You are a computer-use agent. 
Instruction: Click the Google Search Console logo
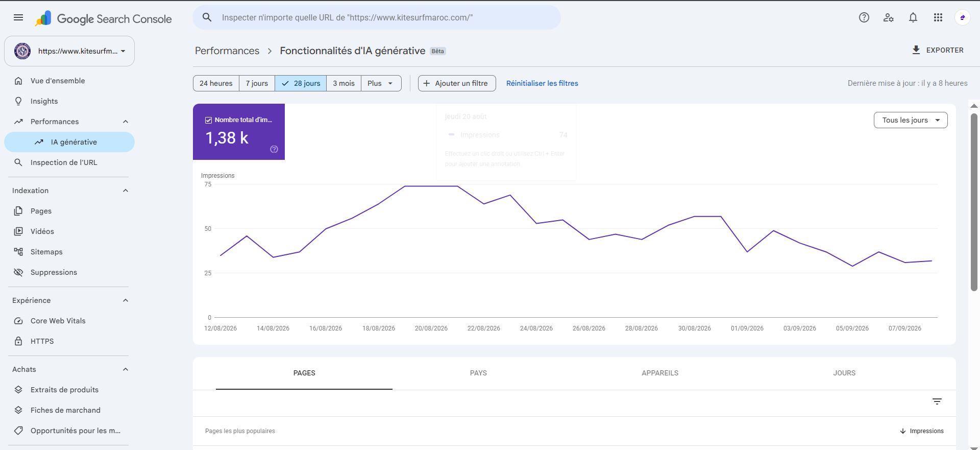click(104, 19)
